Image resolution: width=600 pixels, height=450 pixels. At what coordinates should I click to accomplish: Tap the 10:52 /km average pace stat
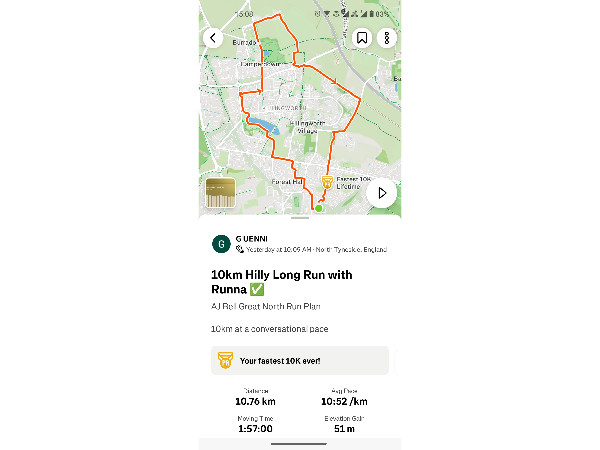click(344, 401)
